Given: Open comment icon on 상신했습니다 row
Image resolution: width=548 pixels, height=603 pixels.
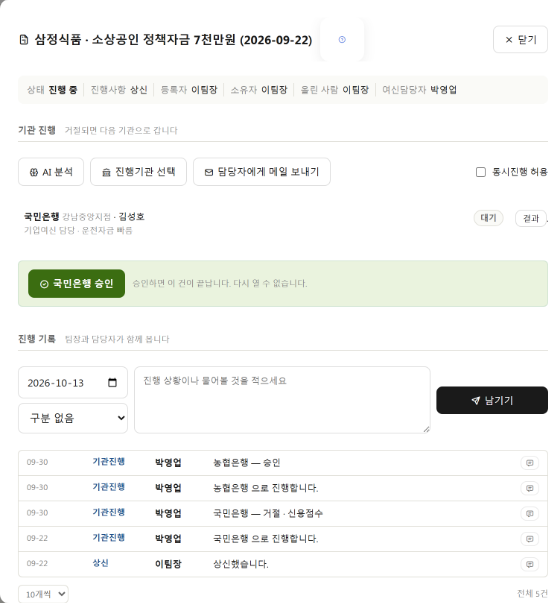Looking at the screenshot, I should coord(530,564).
